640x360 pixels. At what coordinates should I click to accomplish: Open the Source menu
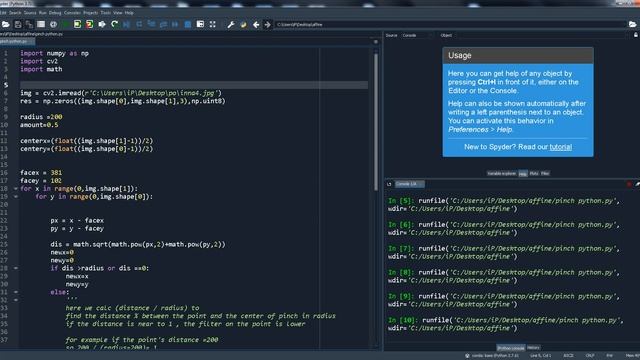click(x=30, y=13)
